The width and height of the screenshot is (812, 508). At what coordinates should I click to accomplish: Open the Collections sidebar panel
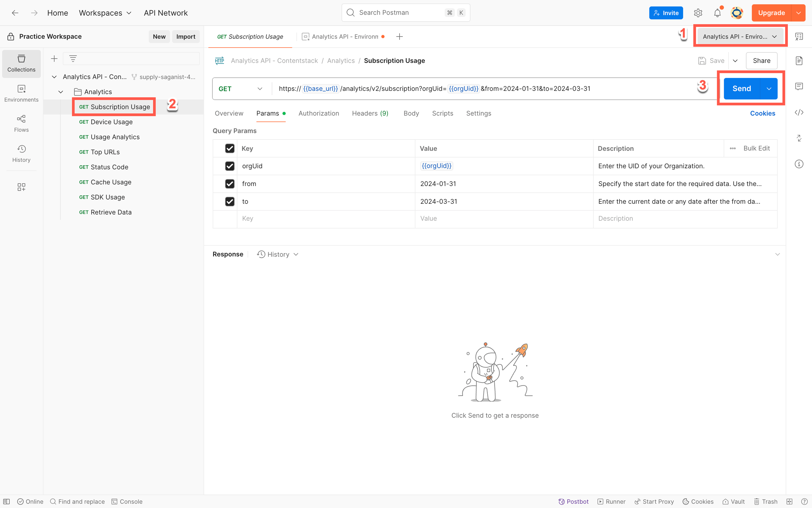click(x=21, y=63)
